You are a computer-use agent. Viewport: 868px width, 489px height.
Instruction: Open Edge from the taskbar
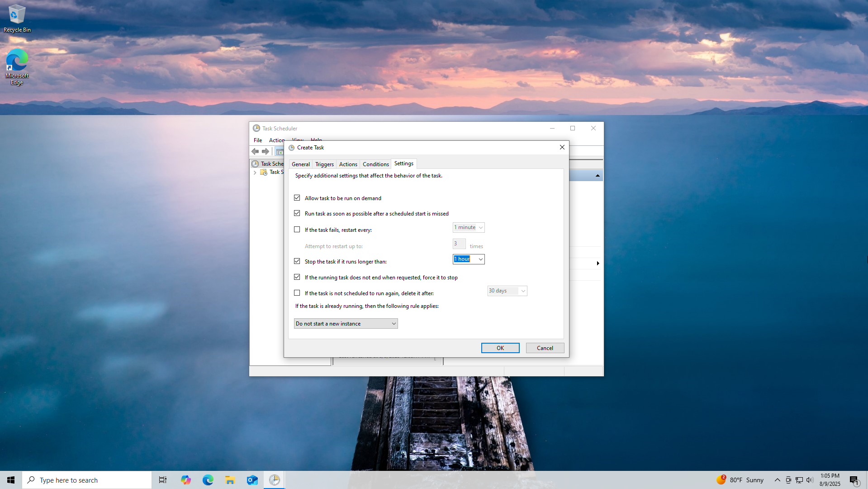point(208,480)
